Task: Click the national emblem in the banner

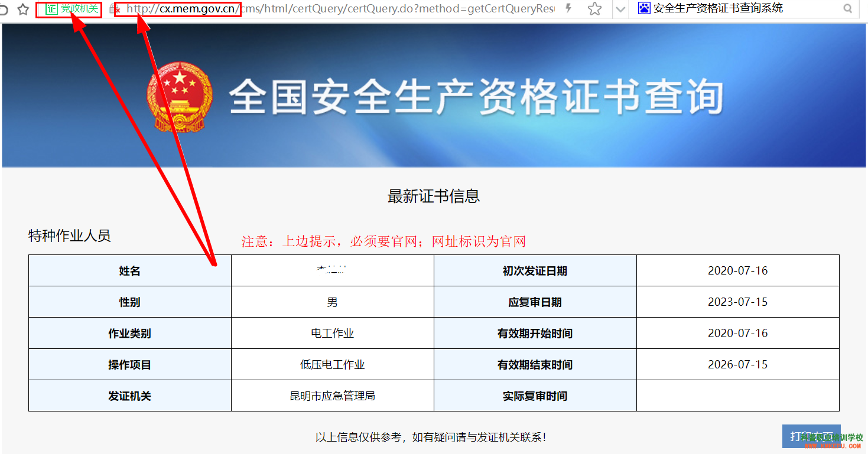Action: click(180, 99)
